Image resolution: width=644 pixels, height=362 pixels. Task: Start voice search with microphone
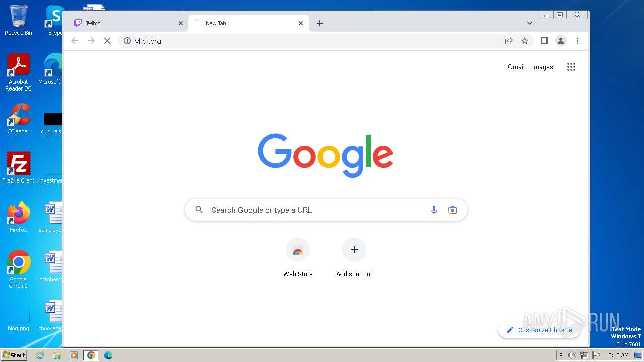pyautogui.click(x=434, y=210)
